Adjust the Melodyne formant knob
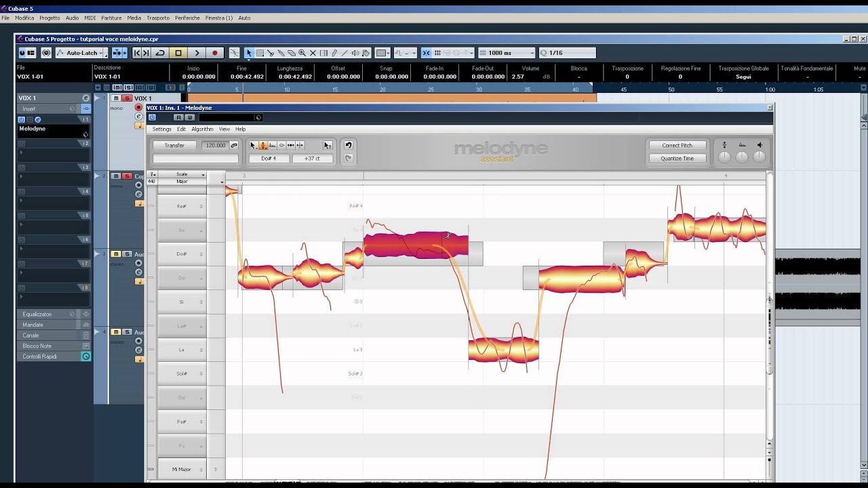Screen dimensions: 868x488 coord(742,157)
